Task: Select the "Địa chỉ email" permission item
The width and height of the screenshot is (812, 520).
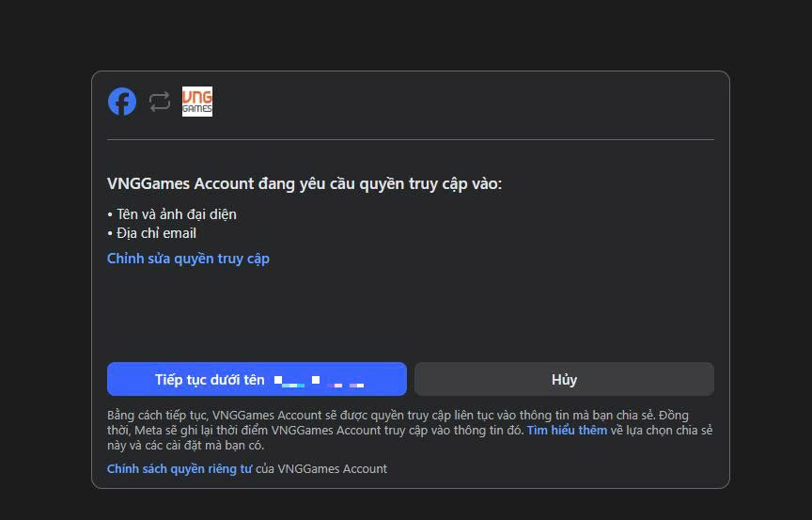Action: pyautogui.click(x=156, y=233)
